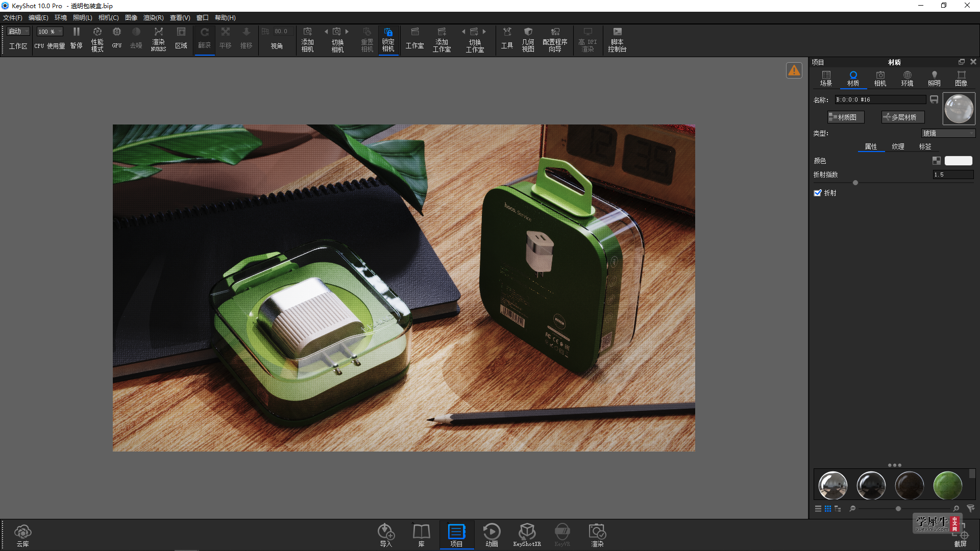This screenshot has height=551, width=980.
Task: Open the 照明(L) menu
Action: pos(83,18)
